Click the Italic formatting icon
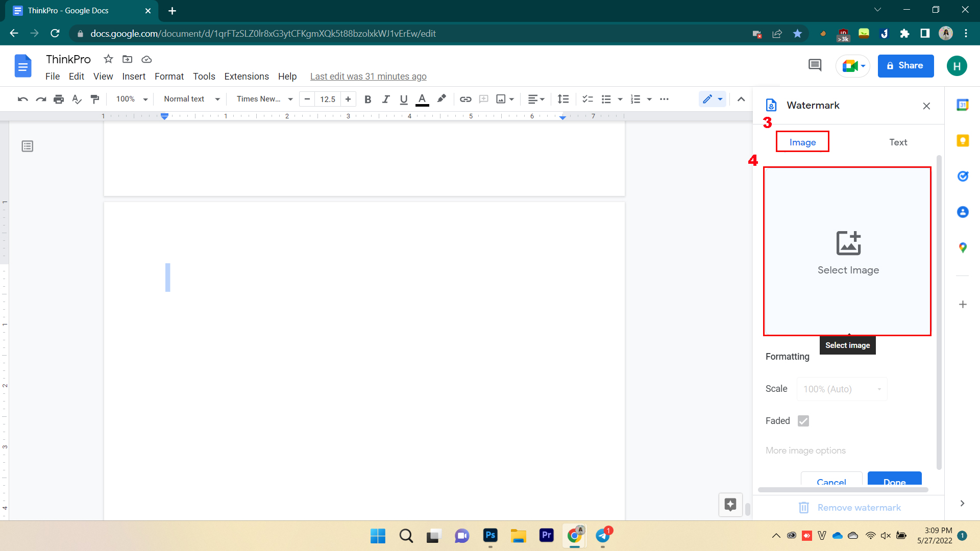This screenshot has height=551, width=980. (x=385, y=99)
